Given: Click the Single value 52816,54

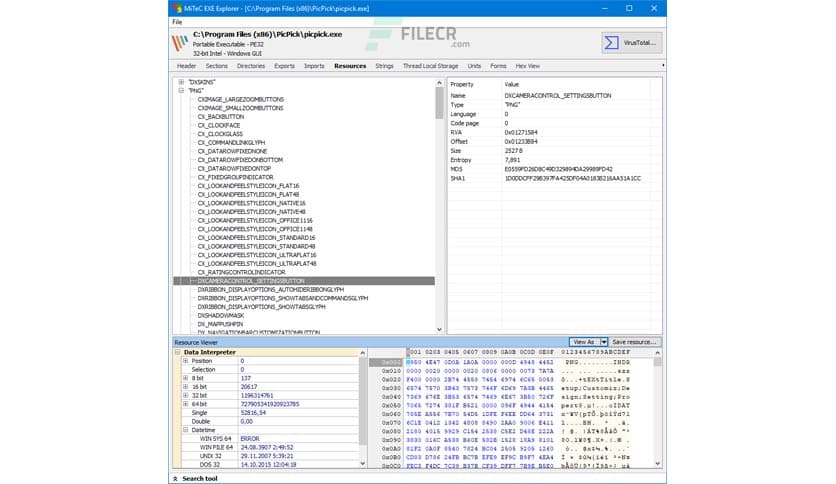Looking at the screenshot, I should [253, 413].
